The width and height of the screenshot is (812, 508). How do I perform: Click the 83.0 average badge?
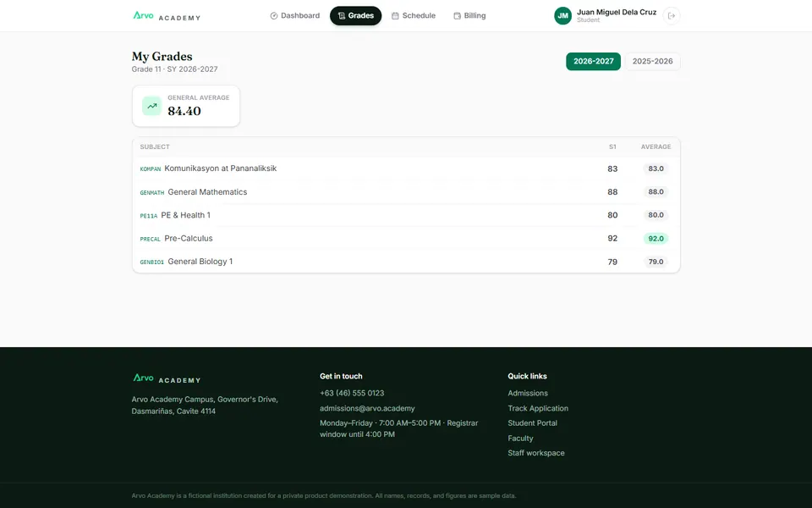tap(656, 168)
